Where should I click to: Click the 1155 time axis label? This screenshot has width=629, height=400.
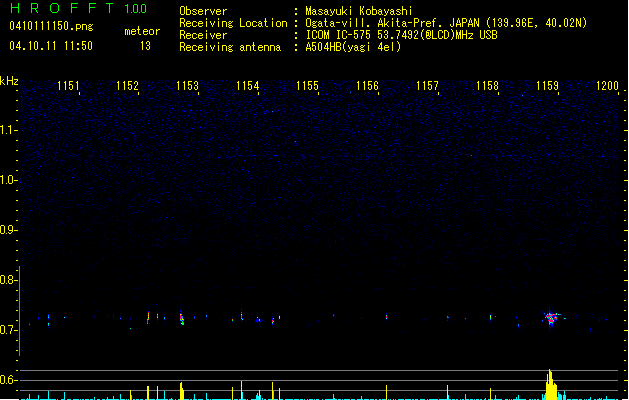point(307,86)
